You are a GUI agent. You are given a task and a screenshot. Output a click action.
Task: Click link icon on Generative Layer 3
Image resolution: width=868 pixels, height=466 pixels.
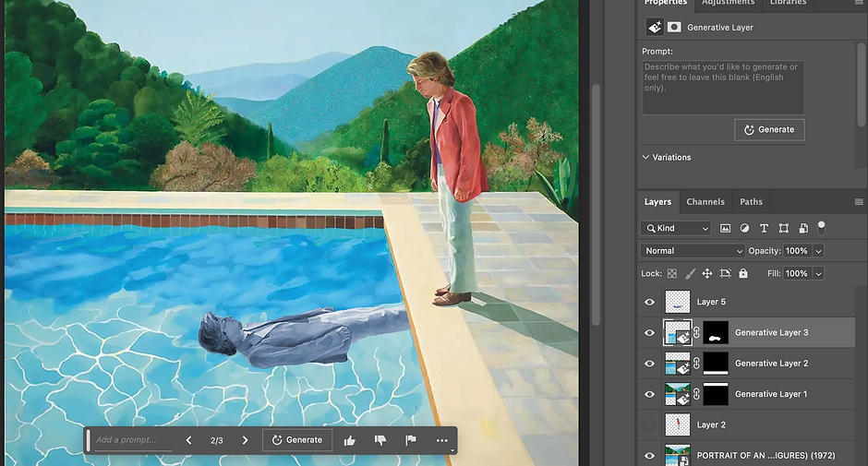click(696, 332)
